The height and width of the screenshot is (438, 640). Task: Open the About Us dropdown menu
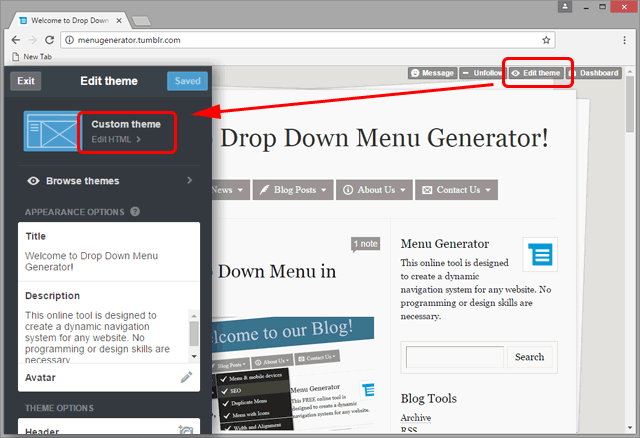373,189
